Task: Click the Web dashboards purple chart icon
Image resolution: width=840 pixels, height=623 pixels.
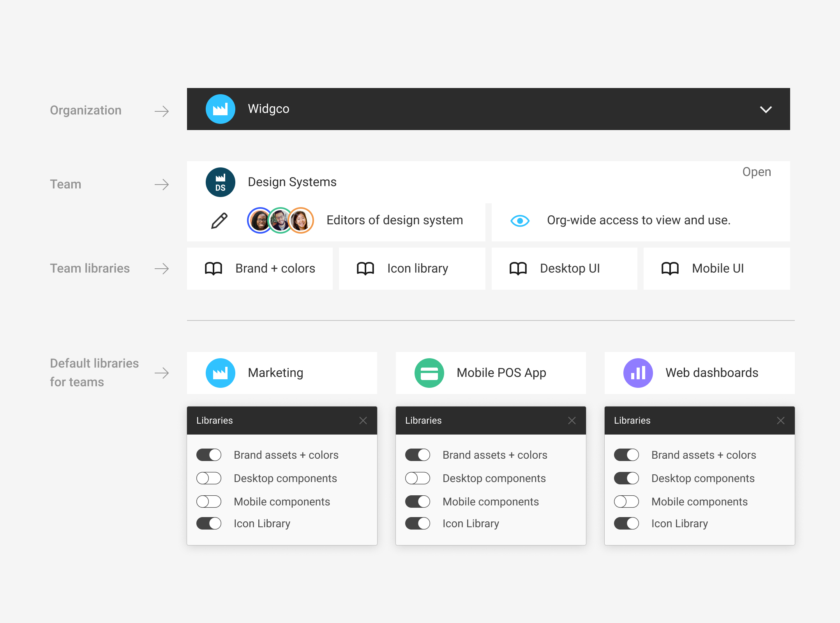Action: [x=638, y=373]
